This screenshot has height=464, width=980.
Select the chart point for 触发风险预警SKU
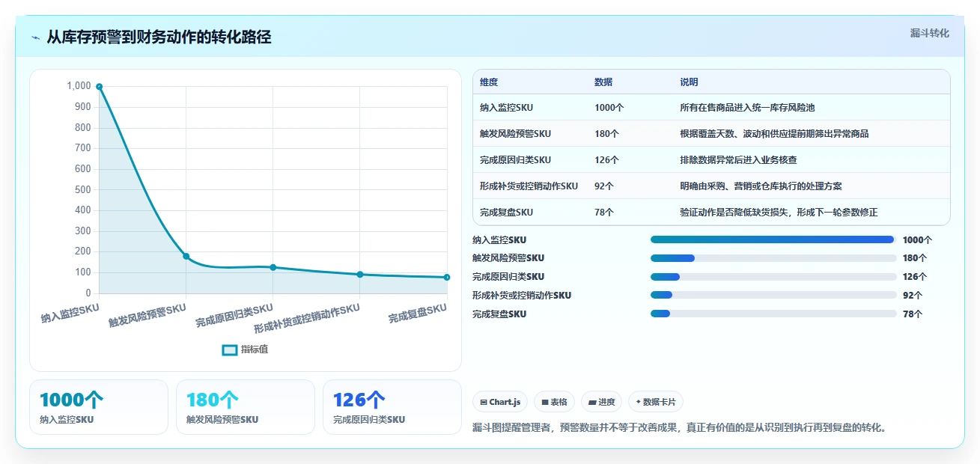pos(186,257)
